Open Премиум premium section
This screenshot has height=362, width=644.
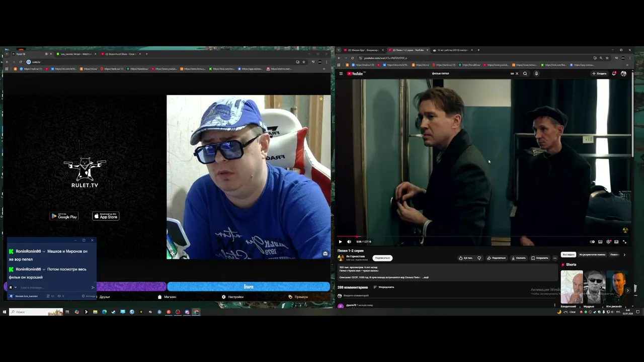coord(298,297)
